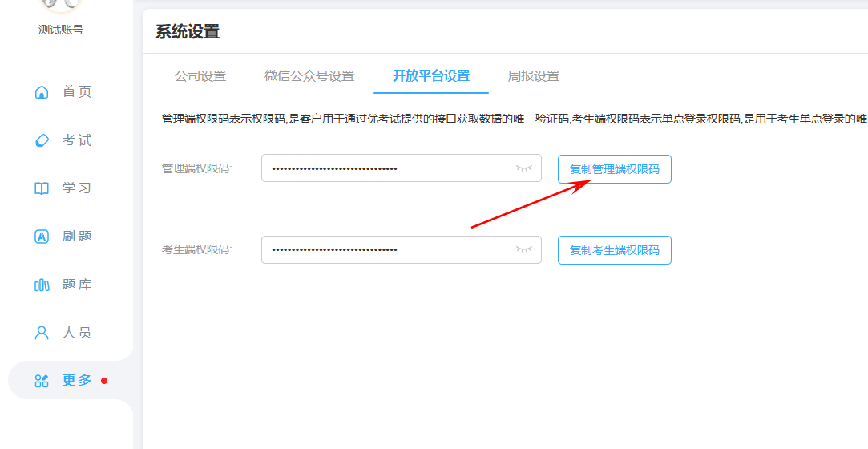Viewport: 868px width, 449px height.
Task: Switch to the 公司设置 tab
Action: [200, 76]
